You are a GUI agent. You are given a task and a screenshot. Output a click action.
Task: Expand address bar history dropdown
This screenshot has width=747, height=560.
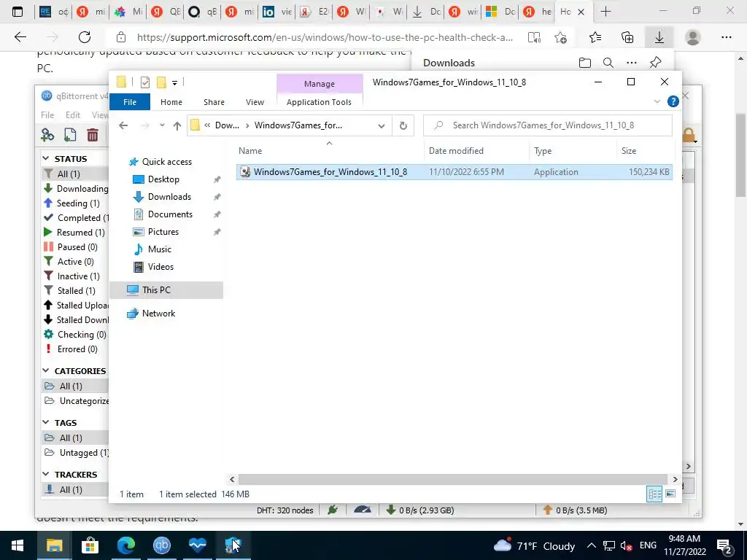[x=381, y=125]
